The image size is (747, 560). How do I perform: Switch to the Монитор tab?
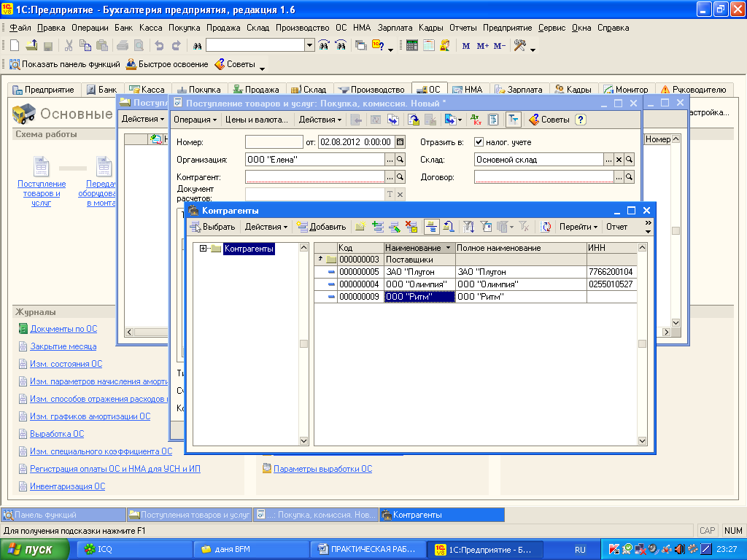click(626, 90)
